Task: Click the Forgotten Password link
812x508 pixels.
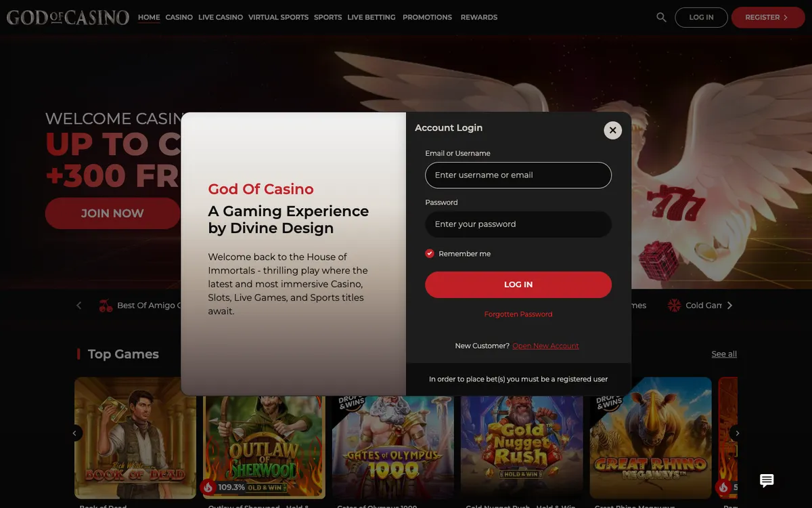Action: click(518, 314)
